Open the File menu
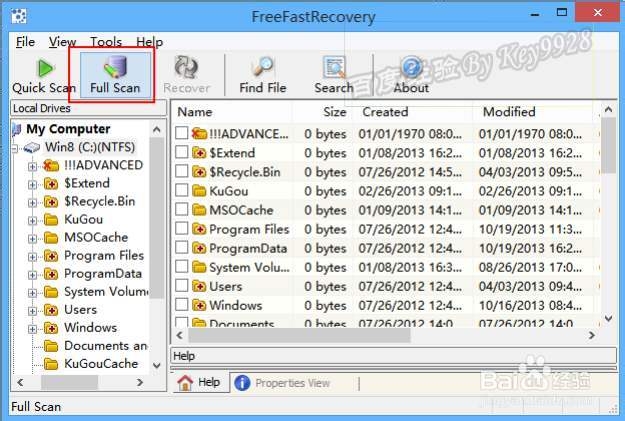The width and height of the screenshot is (625, 421). point(25,42)
